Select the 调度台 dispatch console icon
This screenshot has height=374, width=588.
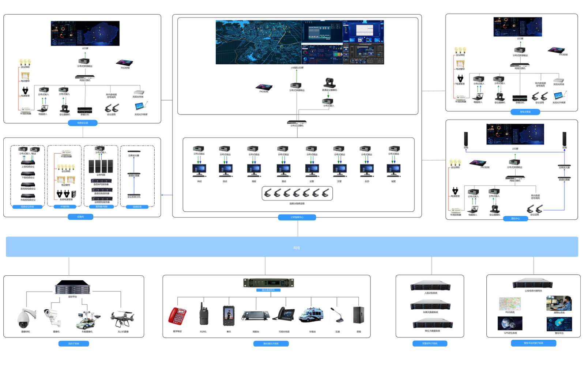(x=256, y=316)
